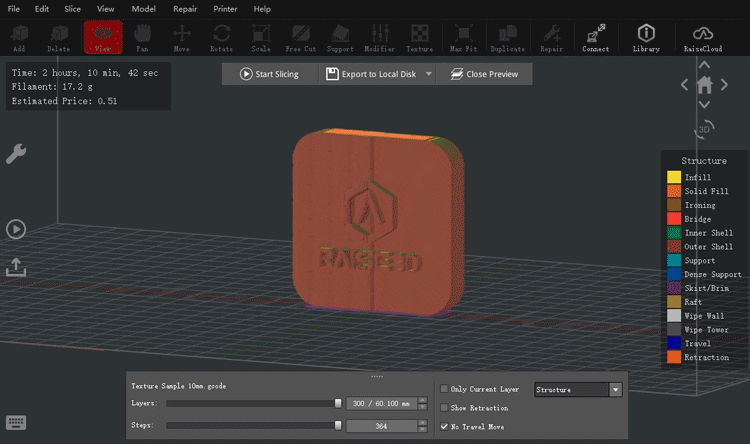Open the Edit menu

pyautogui.click(x=42, y=9)
